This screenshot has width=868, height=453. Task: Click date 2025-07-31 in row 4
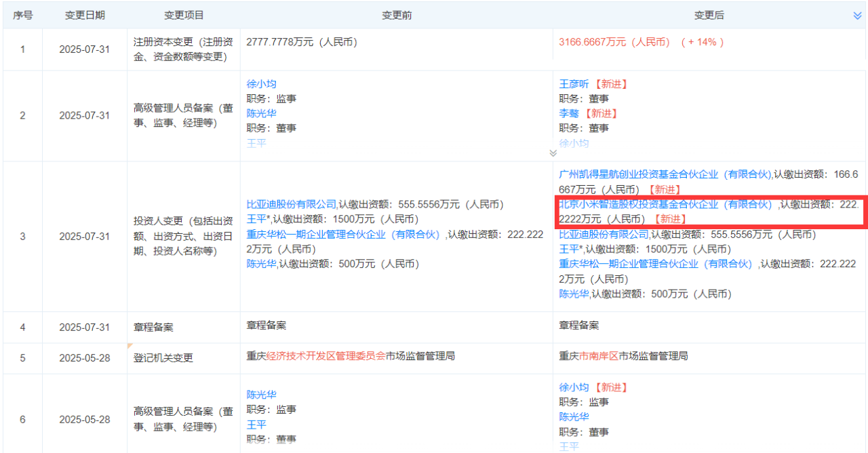(84, 327)
